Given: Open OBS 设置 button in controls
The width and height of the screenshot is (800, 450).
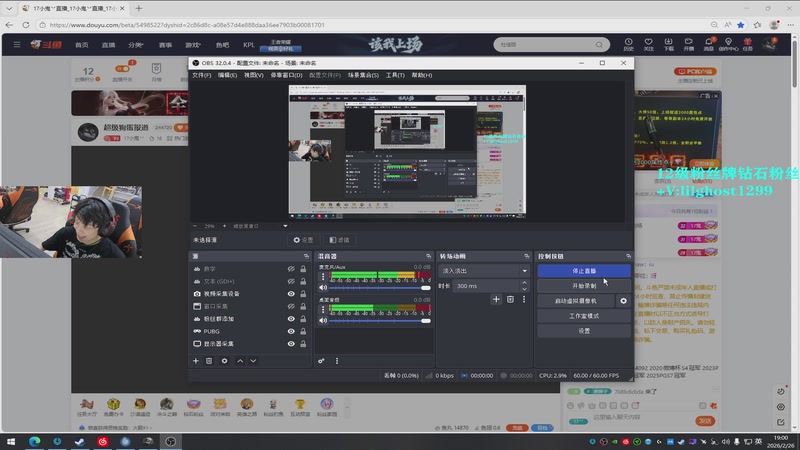Looking at the screenshot, I should coord(584,331).
